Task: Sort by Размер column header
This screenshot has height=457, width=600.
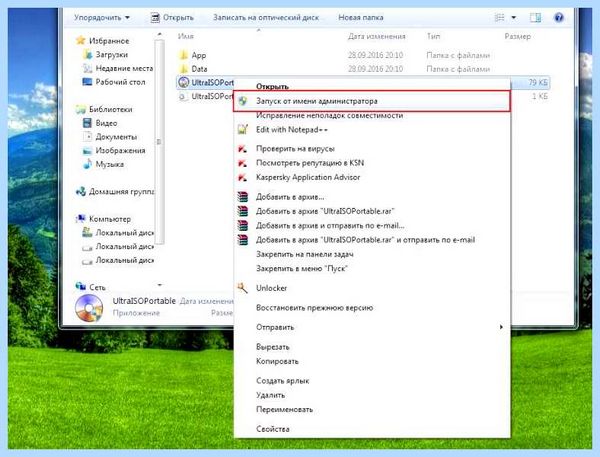Action: [517, 36]
